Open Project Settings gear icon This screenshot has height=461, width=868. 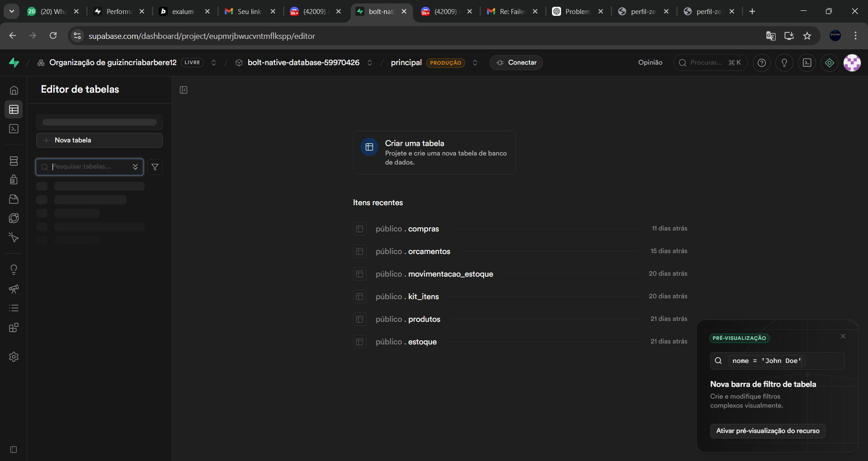point(14,357)
